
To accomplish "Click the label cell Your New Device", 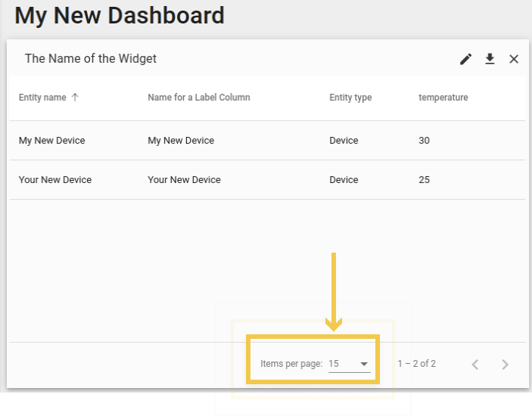I will pyautogui.click(x=184, y=180).
